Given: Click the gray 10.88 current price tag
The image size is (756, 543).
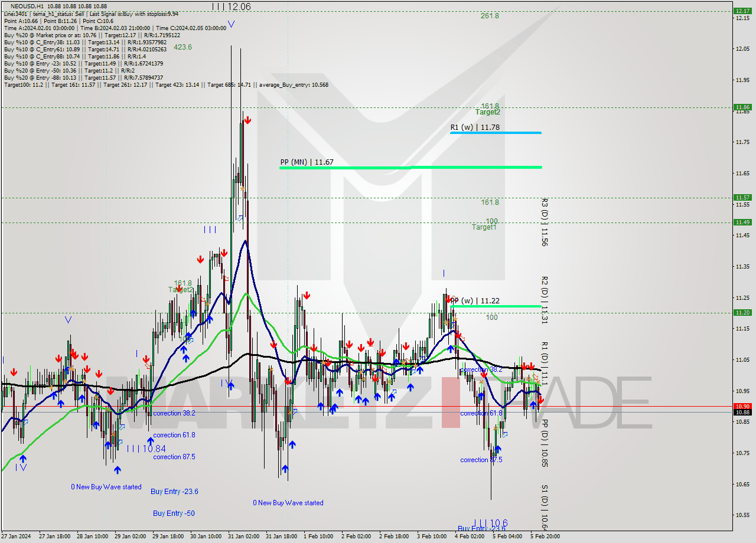Looking at the screenshot, I should coord(742,412).
